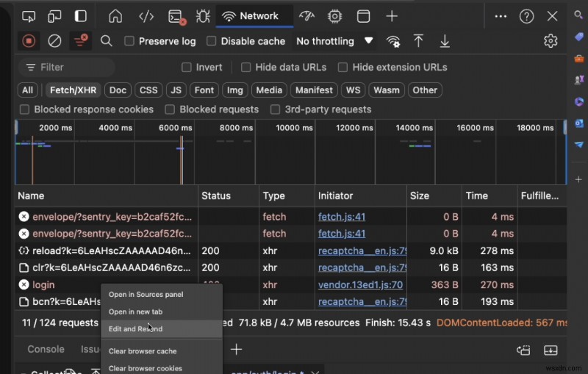The height and width of the screenshot is (374, 588).
Task: Choose Clear browser cookies
Action: 162,368
